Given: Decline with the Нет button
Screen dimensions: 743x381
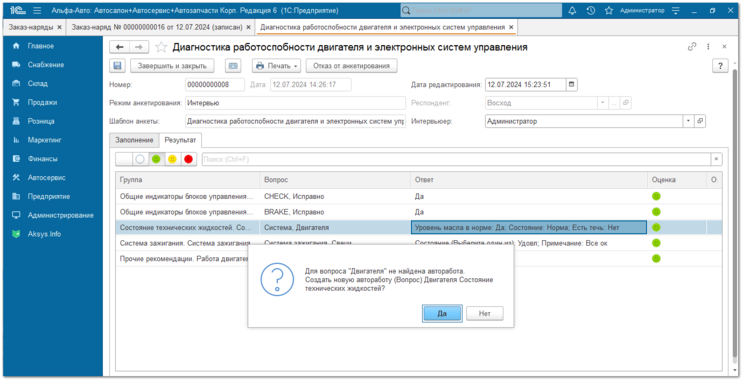Looking at the screenshot, I should 484,313.
